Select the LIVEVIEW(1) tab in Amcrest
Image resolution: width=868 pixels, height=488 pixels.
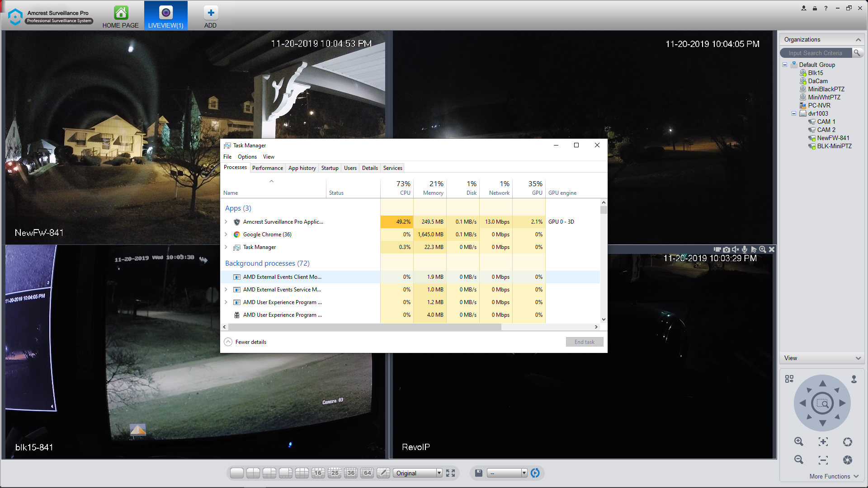(x=165, y=16)
